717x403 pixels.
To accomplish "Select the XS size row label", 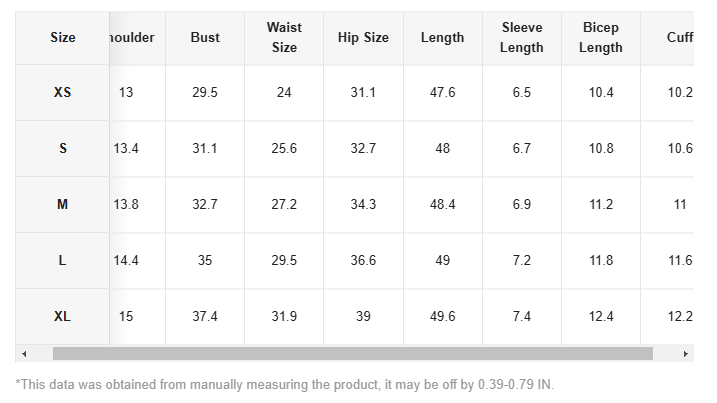I will 62,92.
